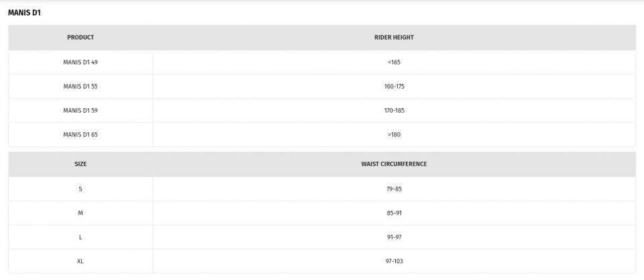644x280 pixels.
Task: Select the <165 rider height value
Action: click(394, 62)
